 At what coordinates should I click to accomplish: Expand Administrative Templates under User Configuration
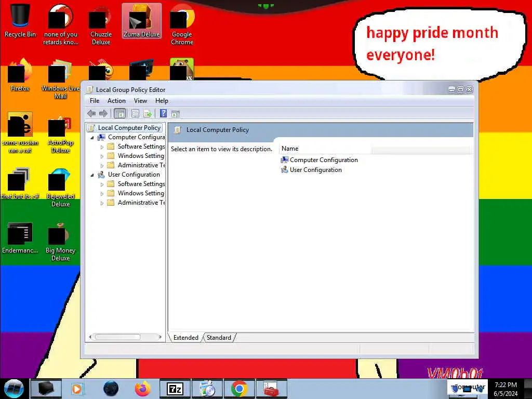[x=102, y=203]
